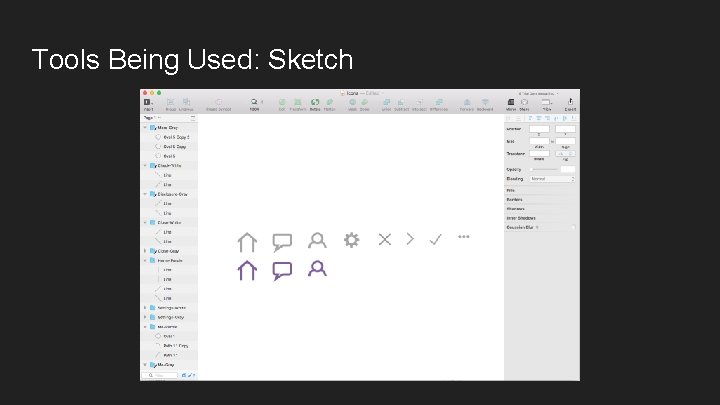Image resolution: width=720 pixels, height=405 pixels.
Task: Click the layer Filter search field
Action: pos(161,375)
